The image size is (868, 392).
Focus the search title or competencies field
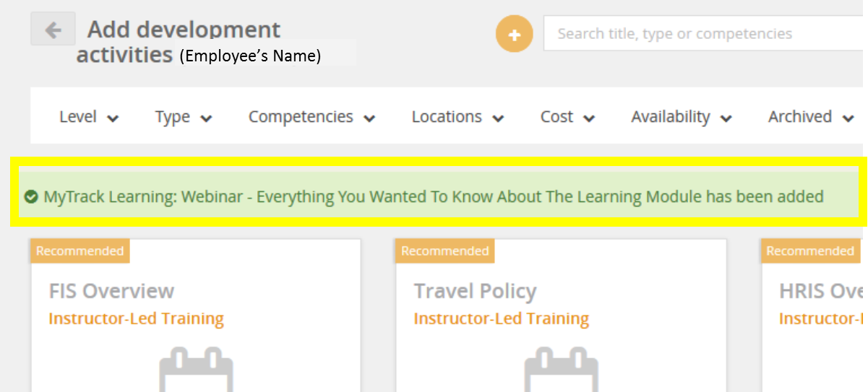705,34
